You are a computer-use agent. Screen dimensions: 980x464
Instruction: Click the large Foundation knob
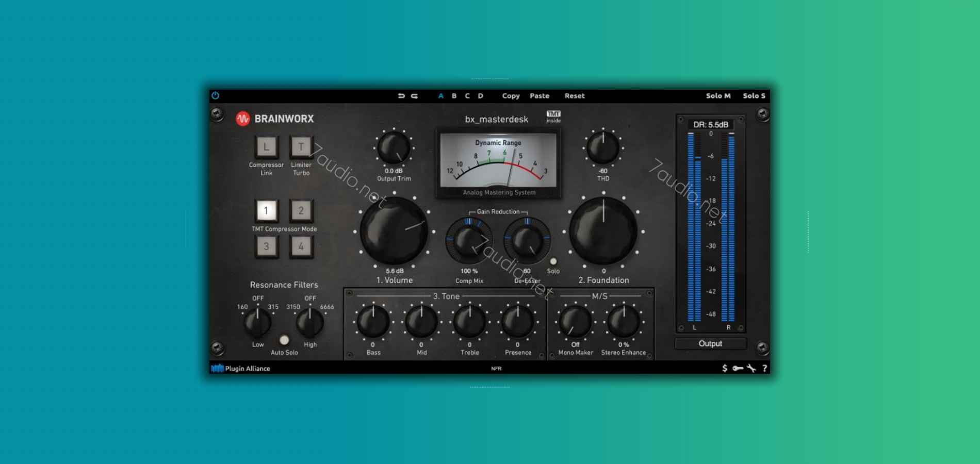point(603,231)
